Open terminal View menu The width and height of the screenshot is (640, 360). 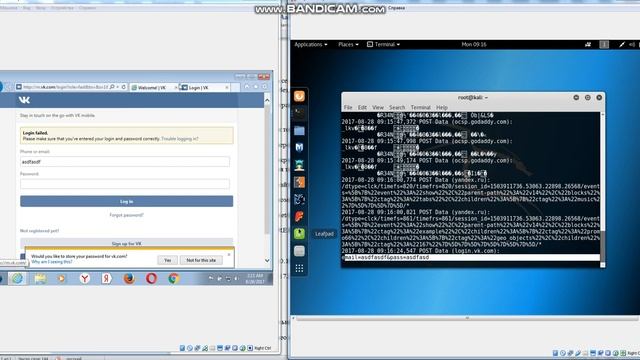click(x=378, y=107)
